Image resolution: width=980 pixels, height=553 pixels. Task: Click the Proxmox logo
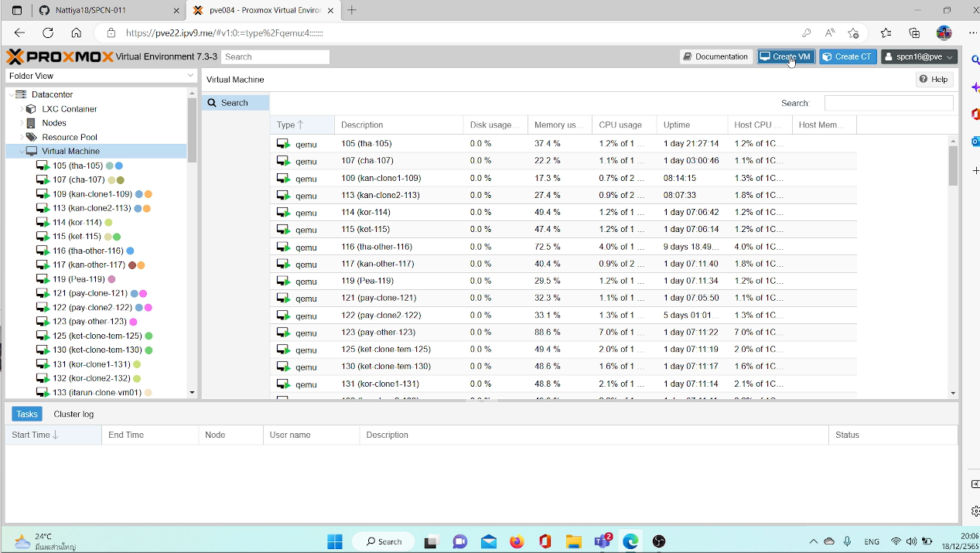(x=60, y=56)
